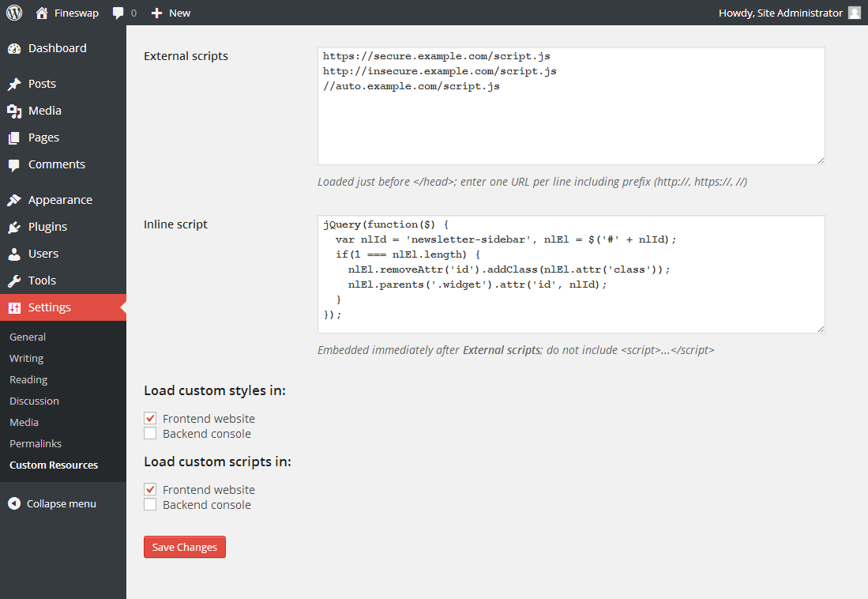Click the Appearance paintbrush icon
Image resolution: width=868 pixels, height=599 pixels.
click(14, 200)
